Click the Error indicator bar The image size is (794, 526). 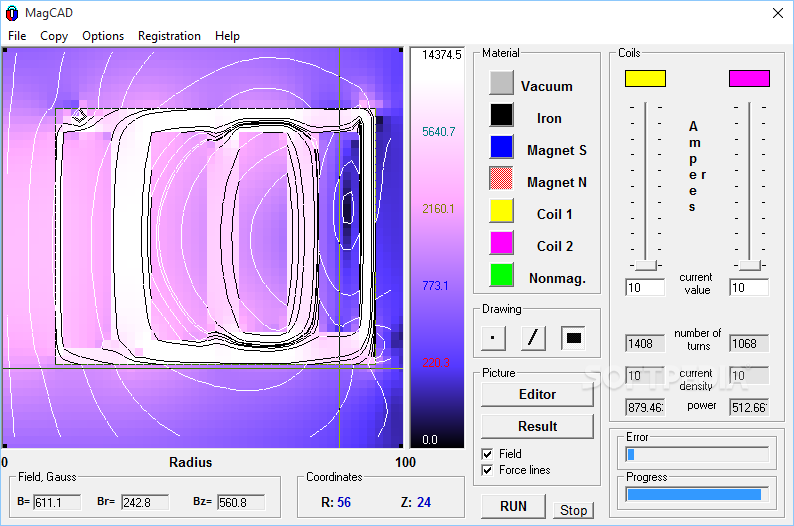pyautogui.click(x=697, y=455)
